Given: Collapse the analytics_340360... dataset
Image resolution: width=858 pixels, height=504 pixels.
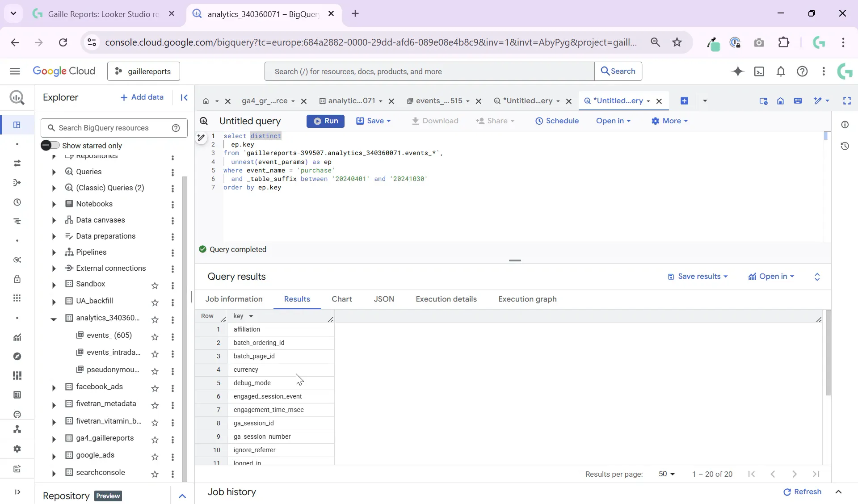Looking at the screenshot, I should 54,319.
